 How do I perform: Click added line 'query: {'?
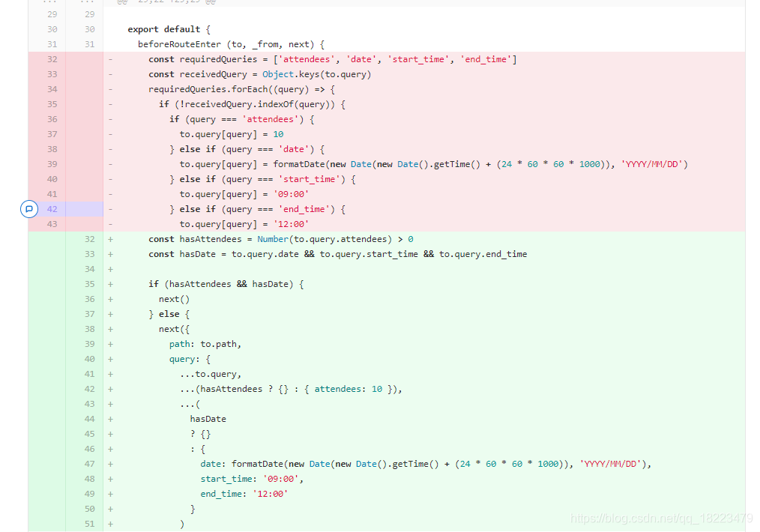(190, 359)
